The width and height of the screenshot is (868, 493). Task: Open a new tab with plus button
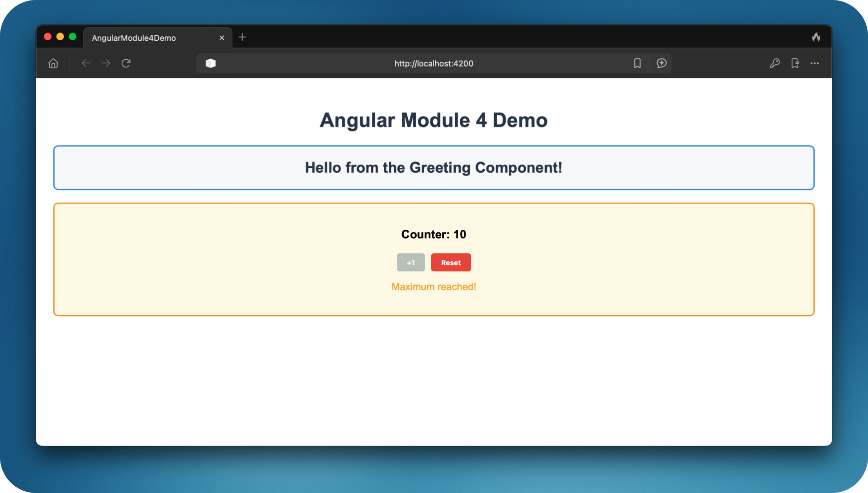242,37
